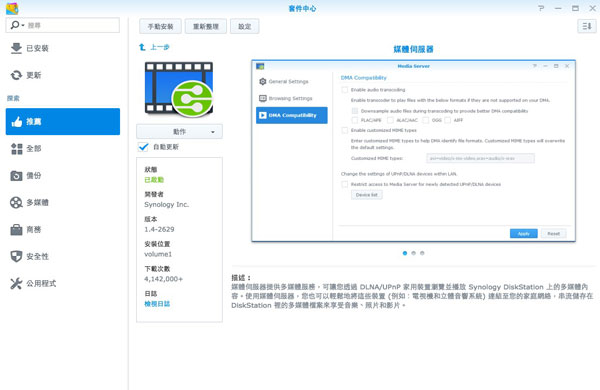Expand the 動作 action dropdown
This screenshot has height=390, width=600.
point(179,132)
